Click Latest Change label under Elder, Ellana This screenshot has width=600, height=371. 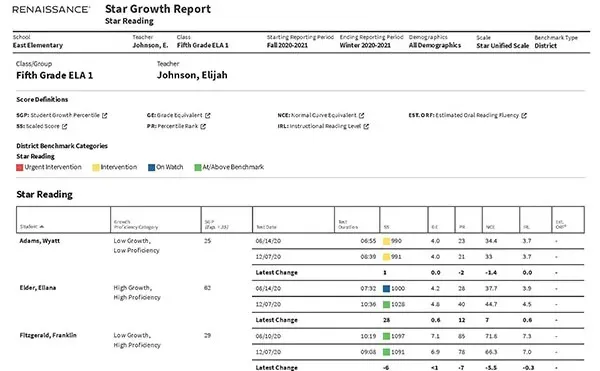point(277,320)
